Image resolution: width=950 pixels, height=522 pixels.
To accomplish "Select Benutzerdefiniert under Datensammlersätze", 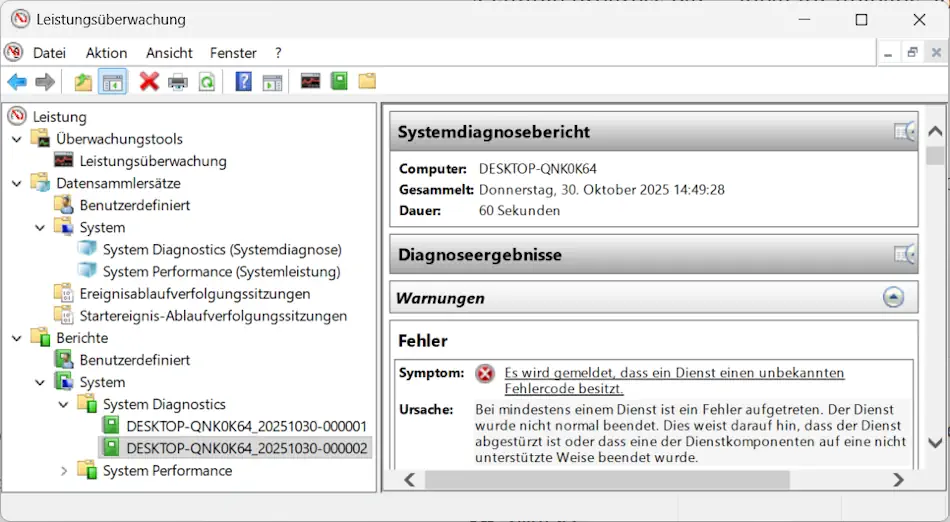I will (x=135, y=205).
